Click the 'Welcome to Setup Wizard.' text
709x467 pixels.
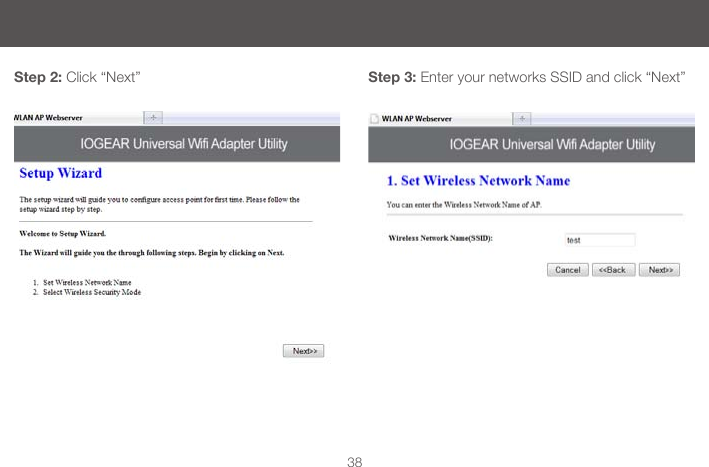(x=62, y=234)
